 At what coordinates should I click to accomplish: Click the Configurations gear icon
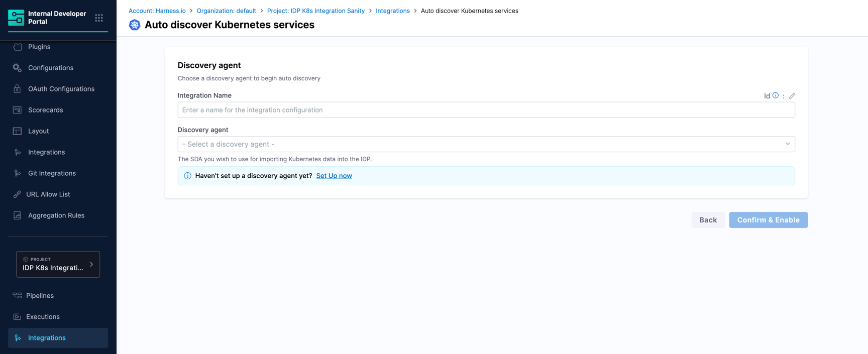click(18, 68)
